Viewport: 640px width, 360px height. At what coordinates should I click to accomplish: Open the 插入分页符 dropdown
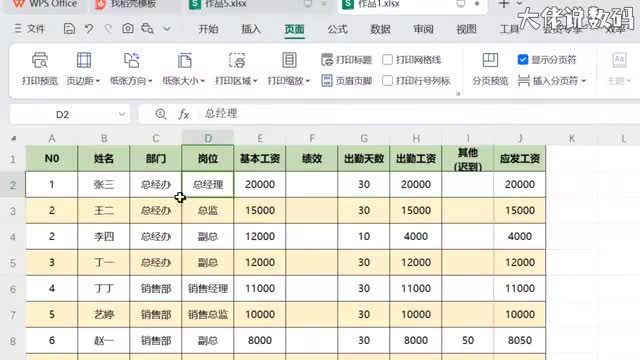[552, 81]
